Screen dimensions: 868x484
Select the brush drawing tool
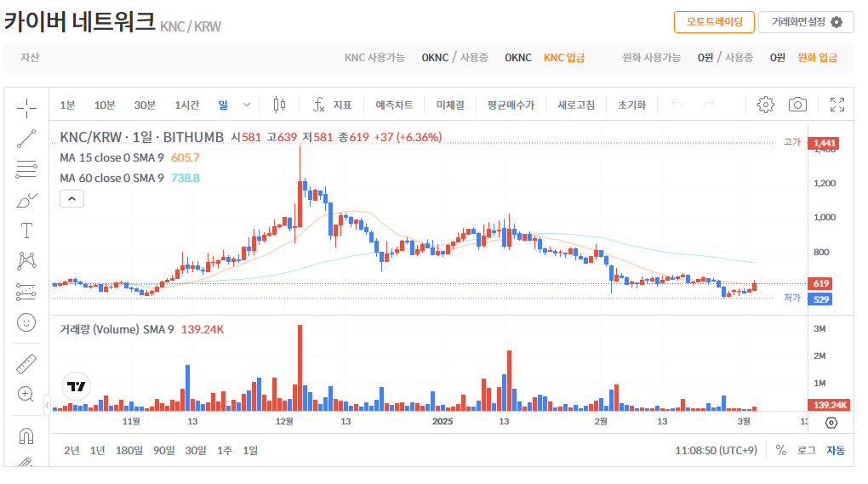pyautogui.click(x=26, y=200)
